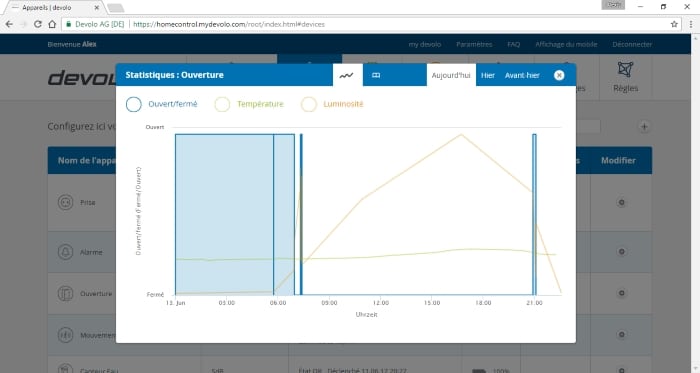Click the 21:00 open-state bar in chart

pos(534,214)
